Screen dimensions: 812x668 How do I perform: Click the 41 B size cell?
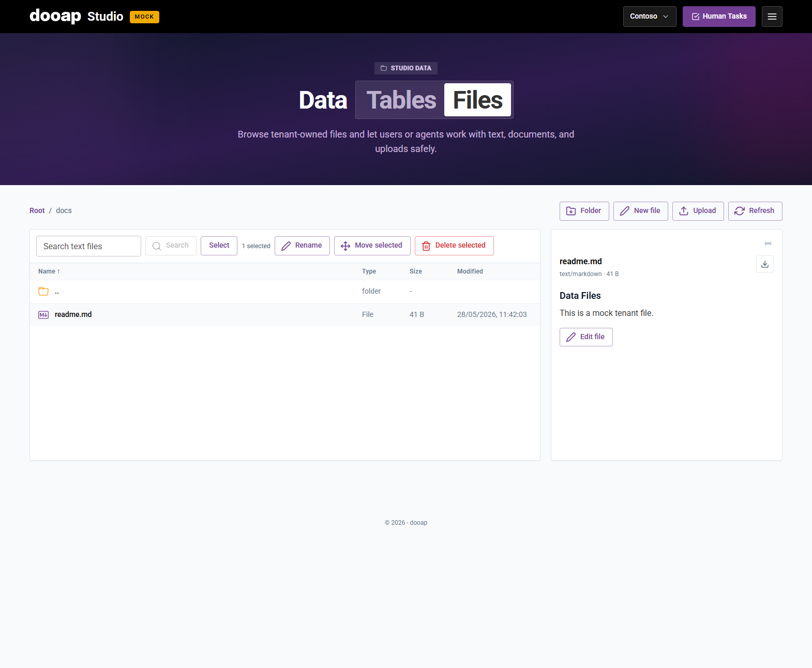pos(417,314)
